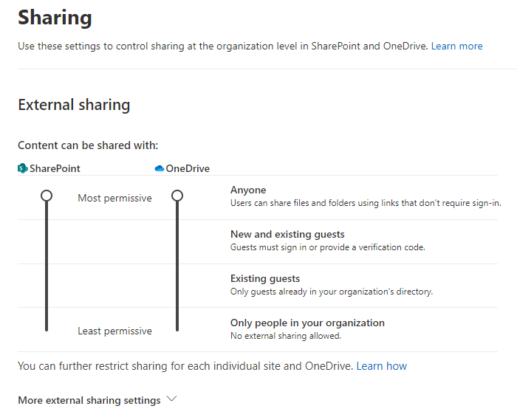517x420 pixels.
Task: Click the SharePoint slider handle at Most permissive
Action: coord(47,196)
